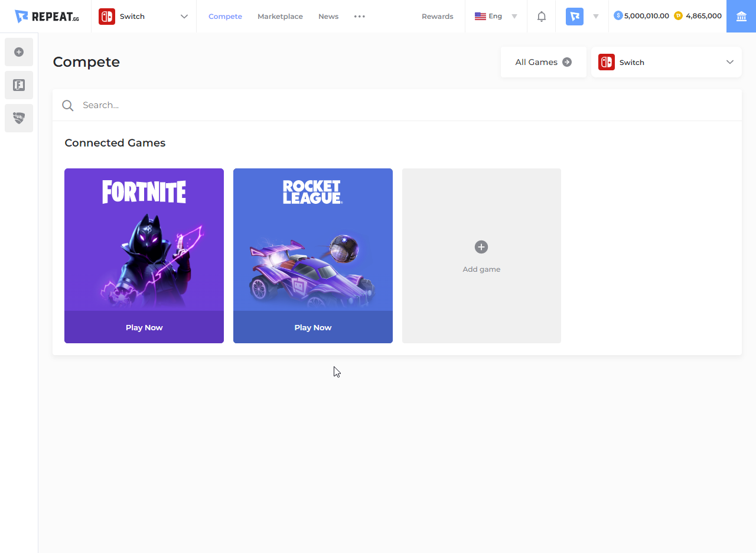Open Fortnite from the sidebar icon

[19, 85]
